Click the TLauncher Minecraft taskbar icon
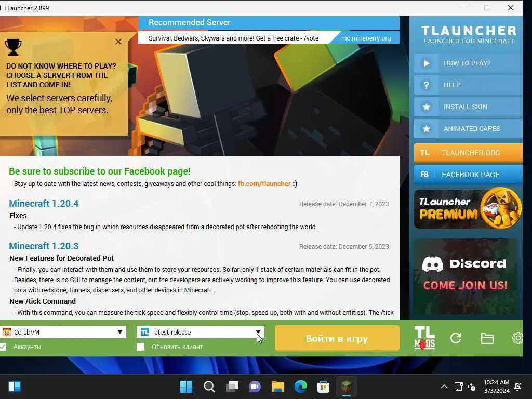 click(347, 387)
